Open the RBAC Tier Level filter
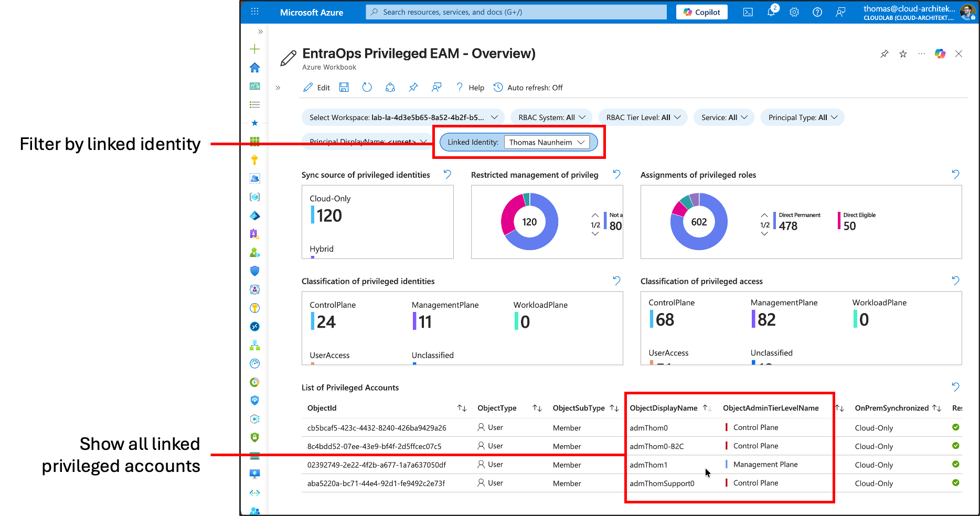Image resolution: width=980 pixels, height=516 pixels. pos(643,117)
